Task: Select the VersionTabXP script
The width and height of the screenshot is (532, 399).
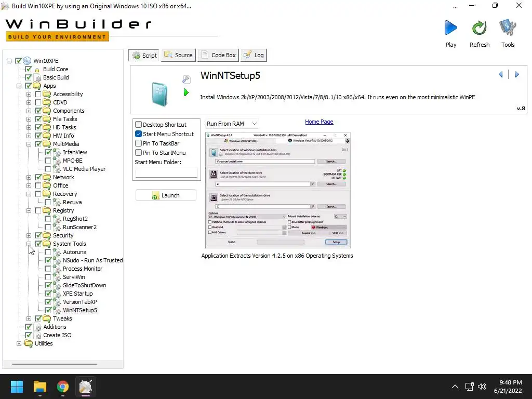Action: [79, 302]
